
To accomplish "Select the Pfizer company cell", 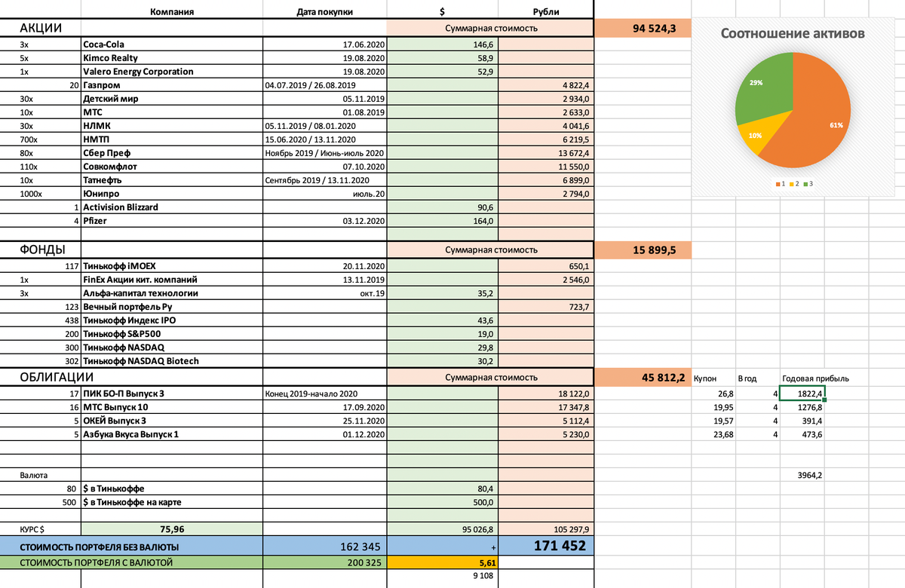I will point(172,221).
